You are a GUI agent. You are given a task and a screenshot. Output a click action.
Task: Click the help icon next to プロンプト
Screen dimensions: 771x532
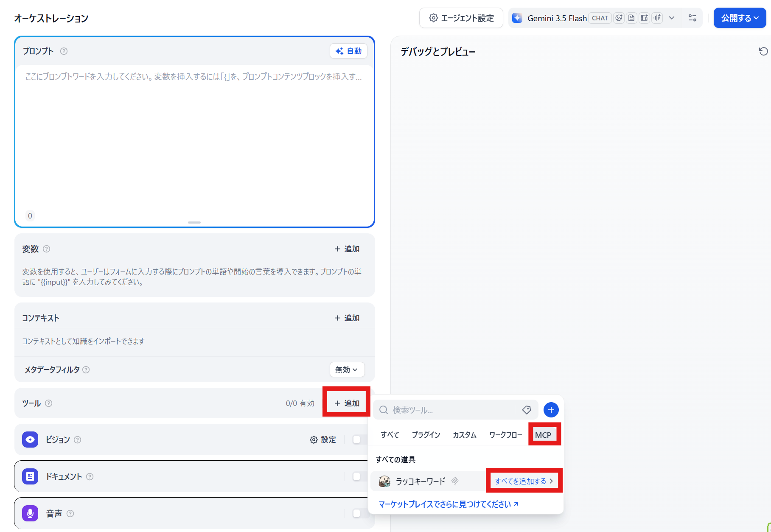point(64,51)
